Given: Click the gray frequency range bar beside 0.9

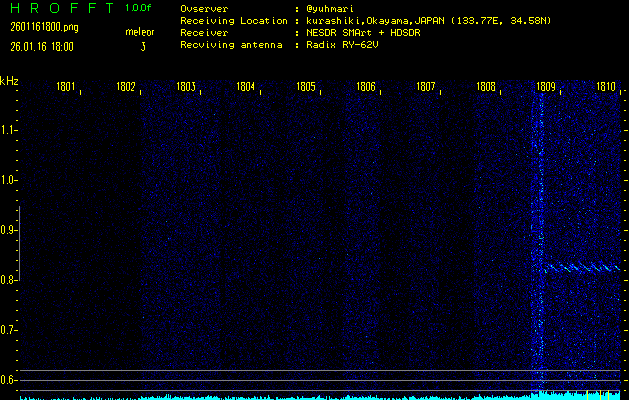Looking at the screenshot, I should tap(20, 243).
